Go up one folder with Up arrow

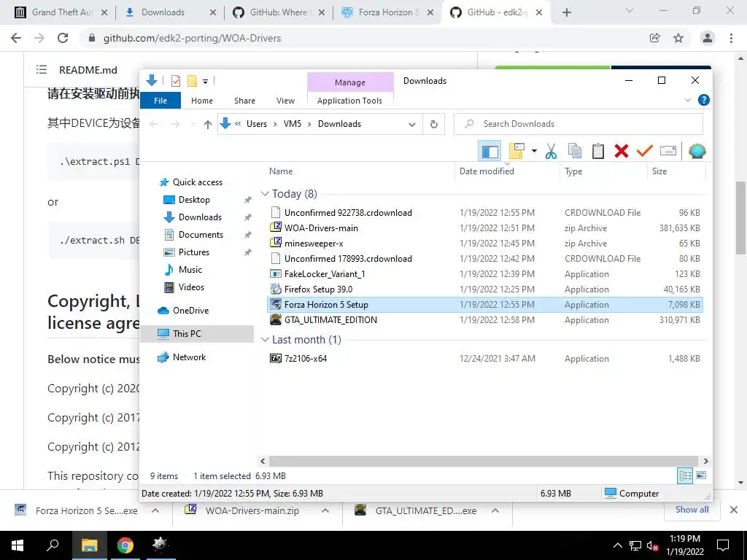(x=207, y=124)
